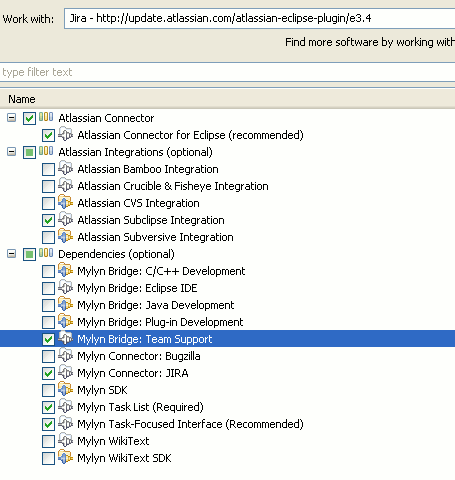Click Crucible & Fisheye Integration feature icon
455x480 pixels.
pyautogui.click(x=66, y=185)
